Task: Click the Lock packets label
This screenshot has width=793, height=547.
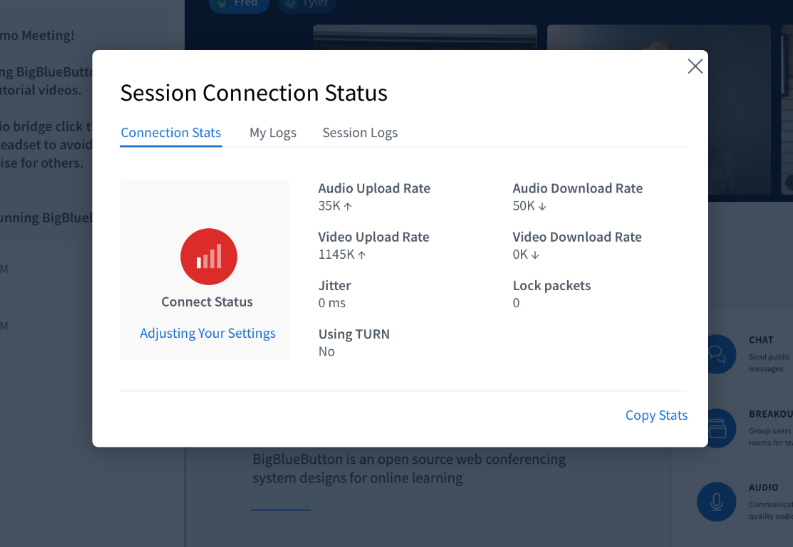Action: click(552, 286)
